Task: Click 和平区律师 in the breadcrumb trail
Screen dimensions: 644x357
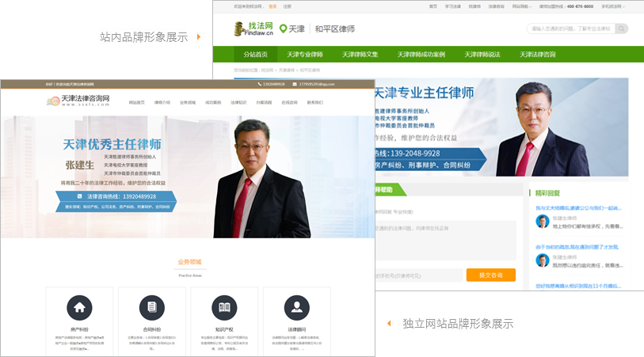Action: [x=310, y=70]
